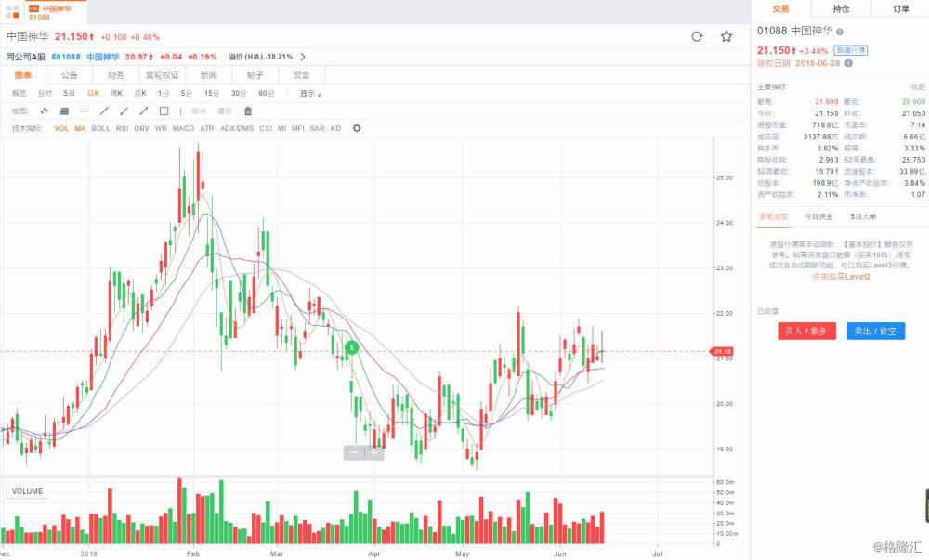Click the 普通行情 badge
Screen dimensions: 929x560
click(x=850, y=50)
